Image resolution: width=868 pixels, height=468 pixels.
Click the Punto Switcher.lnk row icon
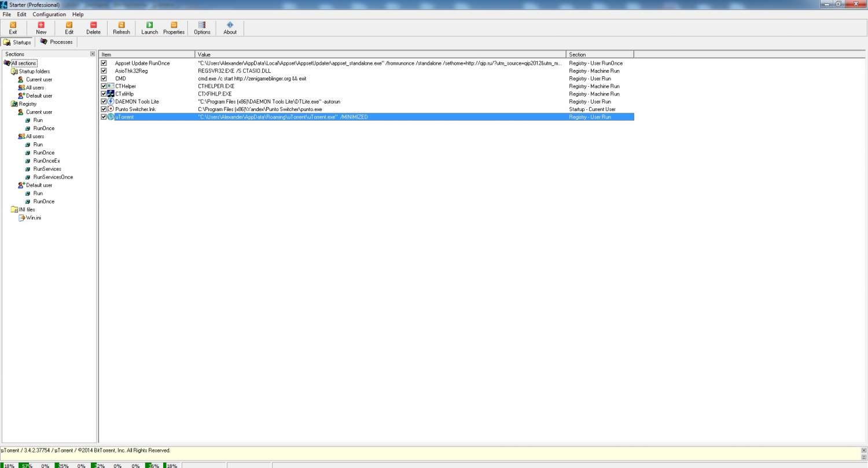111,109
